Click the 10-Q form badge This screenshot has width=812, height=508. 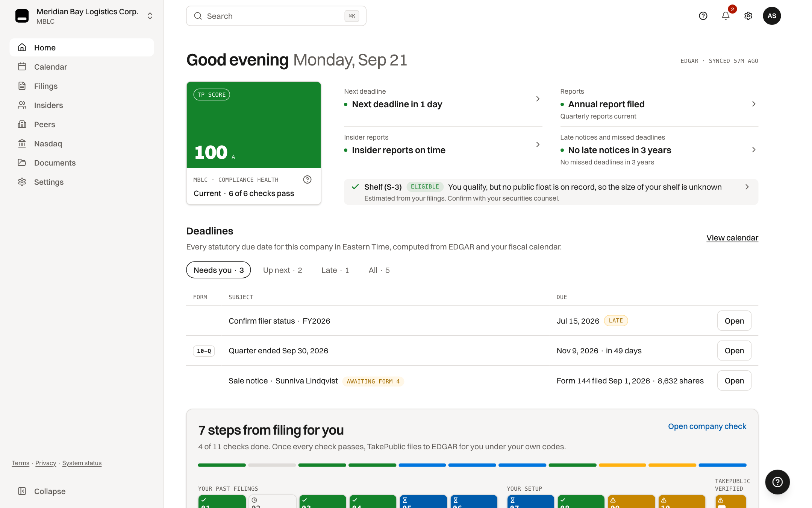coord(204,351)
